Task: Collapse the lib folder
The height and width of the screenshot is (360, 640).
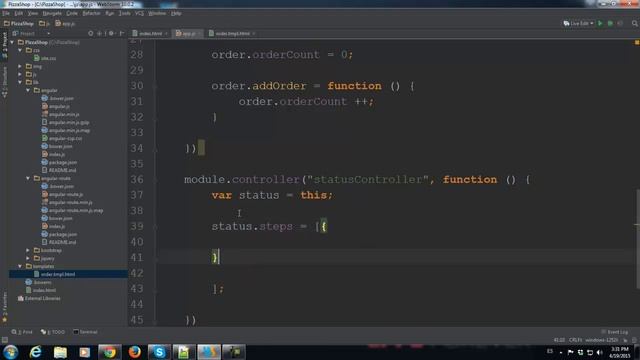Action: tap(20, 82)
